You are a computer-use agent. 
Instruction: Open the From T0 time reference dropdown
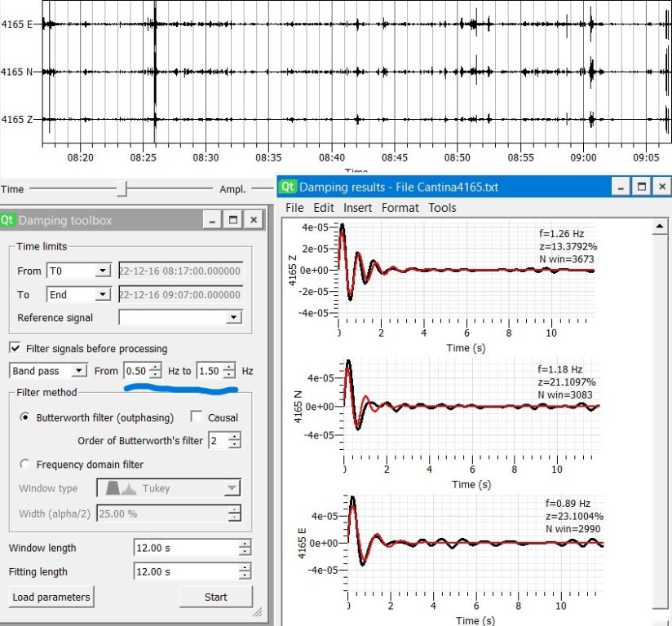78,271
